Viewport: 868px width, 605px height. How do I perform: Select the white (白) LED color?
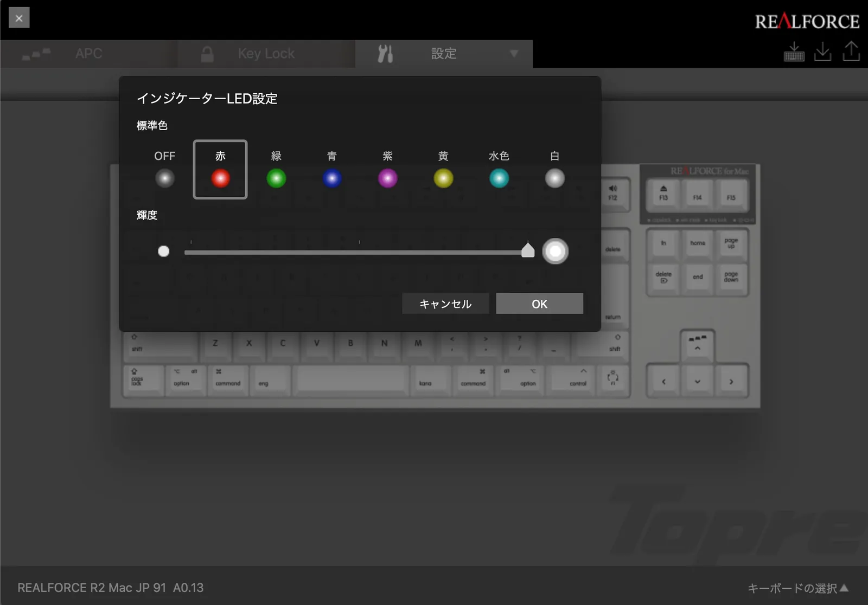click(x=554, y=178)
